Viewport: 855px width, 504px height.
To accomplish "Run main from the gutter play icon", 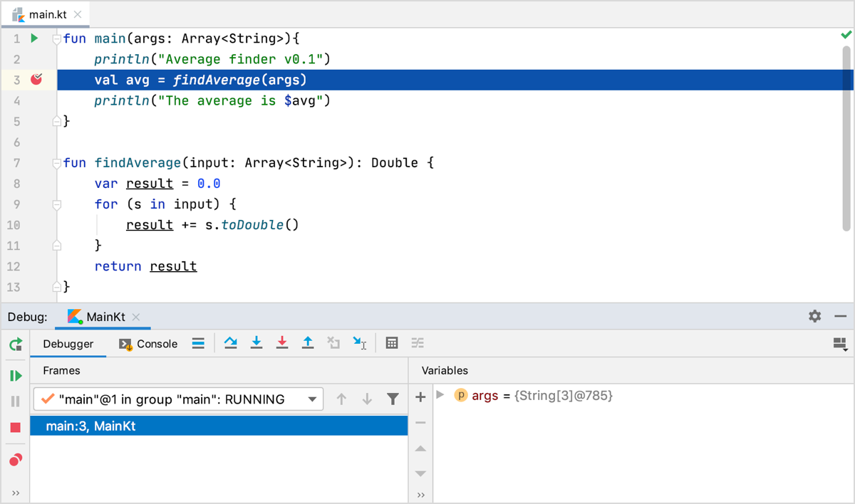I will point(33,38).
